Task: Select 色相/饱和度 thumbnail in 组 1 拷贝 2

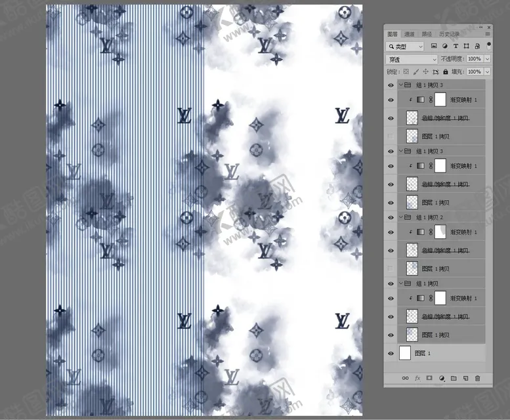Action: pyautogui.click(x=412, y=250)
